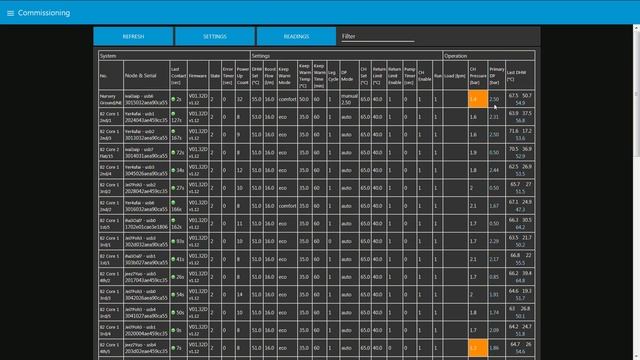Click green status dot showing 72s contact
640x360 pixels.
pos(173,152)
